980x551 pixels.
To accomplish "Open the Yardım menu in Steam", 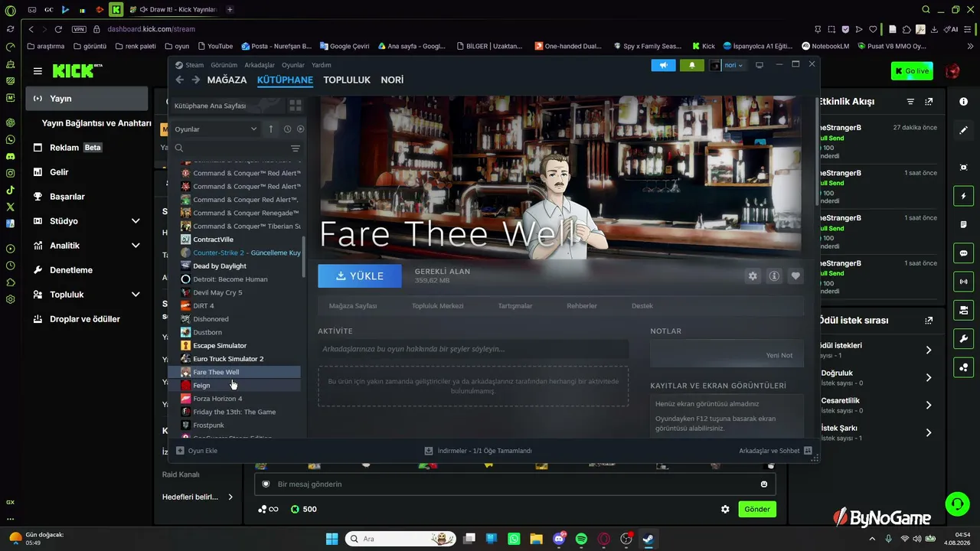I will 322,65.
